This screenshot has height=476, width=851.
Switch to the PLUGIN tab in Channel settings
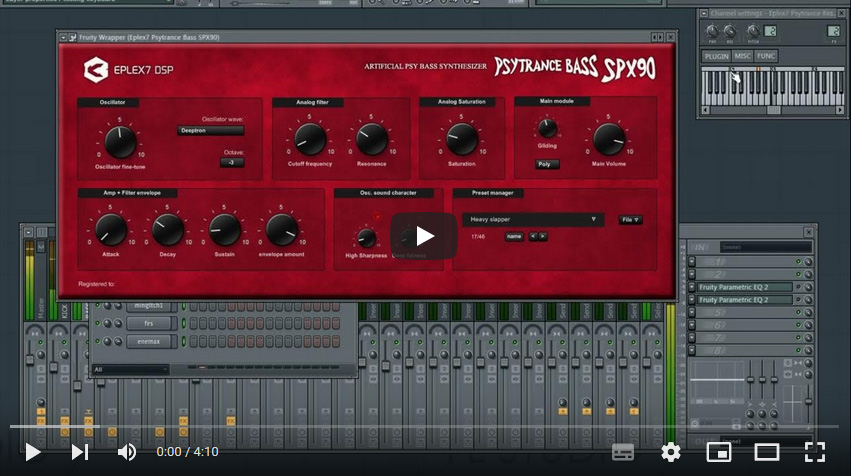716,56
